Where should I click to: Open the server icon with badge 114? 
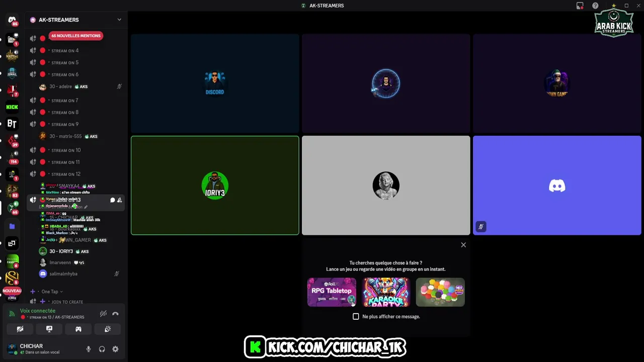(x=12, y=157)
